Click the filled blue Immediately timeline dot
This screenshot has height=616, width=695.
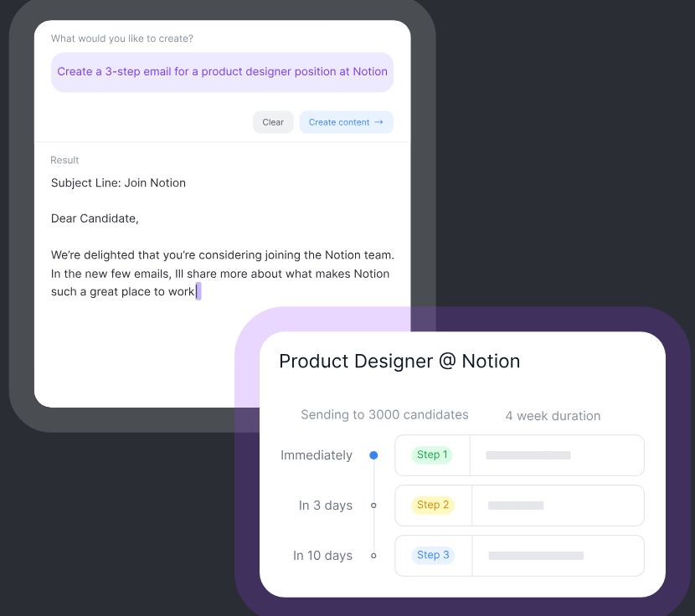coord(373,455)
